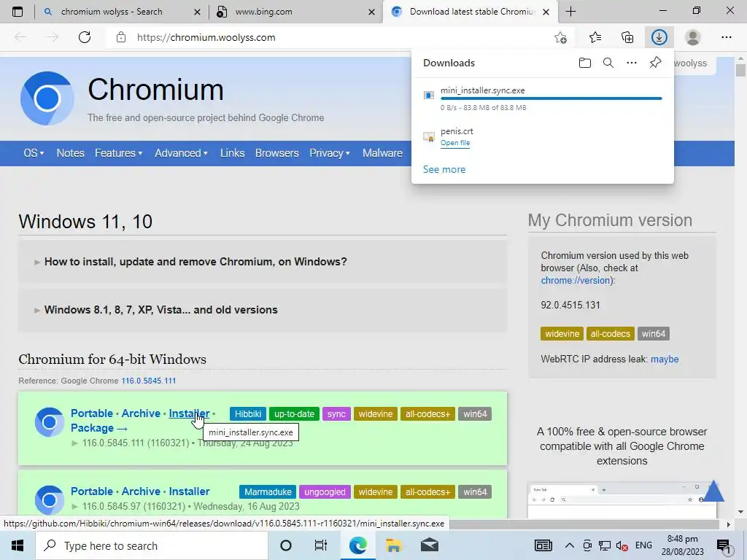
Task: Click the Hibbiki build Chromium icon
Action: pyautogui.click(x=49, y=422)
